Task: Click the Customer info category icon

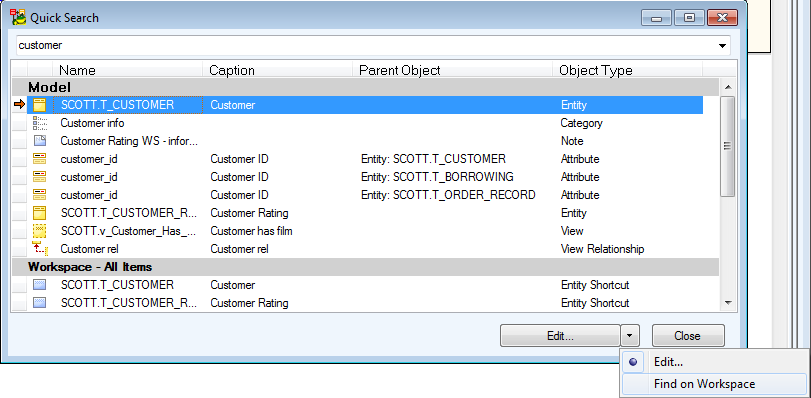Action: [39, 123]
